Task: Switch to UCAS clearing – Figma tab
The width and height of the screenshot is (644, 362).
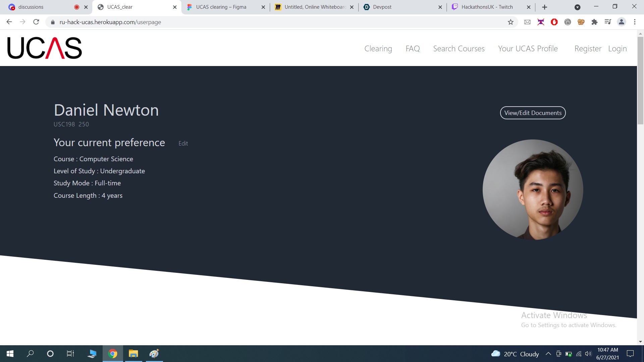Action: point(221,7)
